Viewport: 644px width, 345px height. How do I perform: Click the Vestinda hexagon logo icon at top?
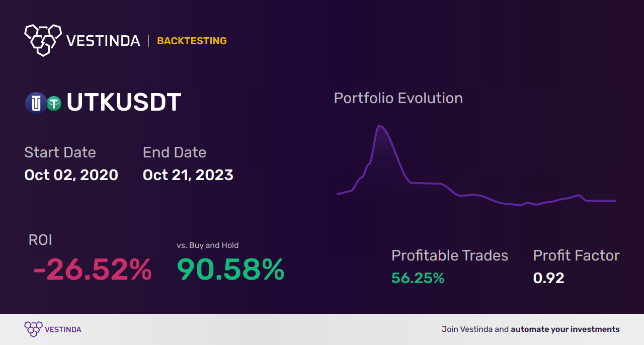(x=43, y=40)
